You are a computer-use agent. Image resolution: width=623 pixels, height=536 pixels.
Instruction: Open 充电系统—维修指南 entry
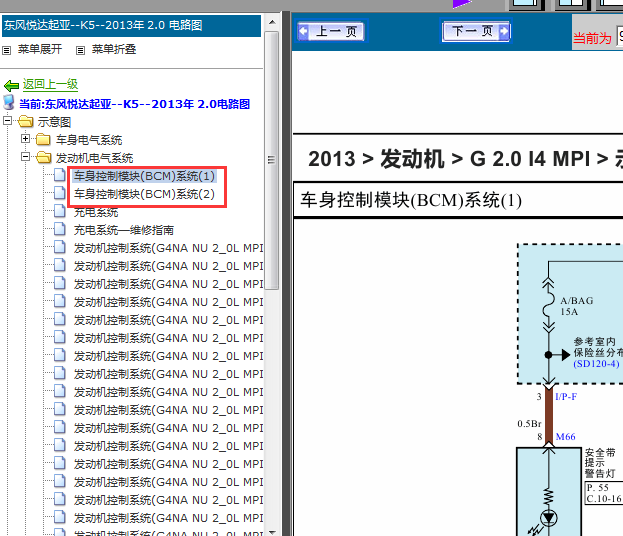tap(124, 230)
